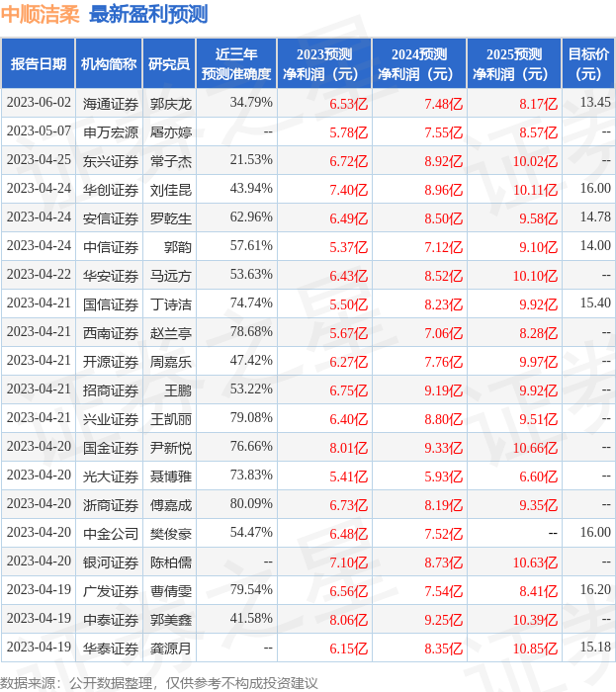
Task: Select the 银河证券 institution cell
Action: tap(111, 563)
